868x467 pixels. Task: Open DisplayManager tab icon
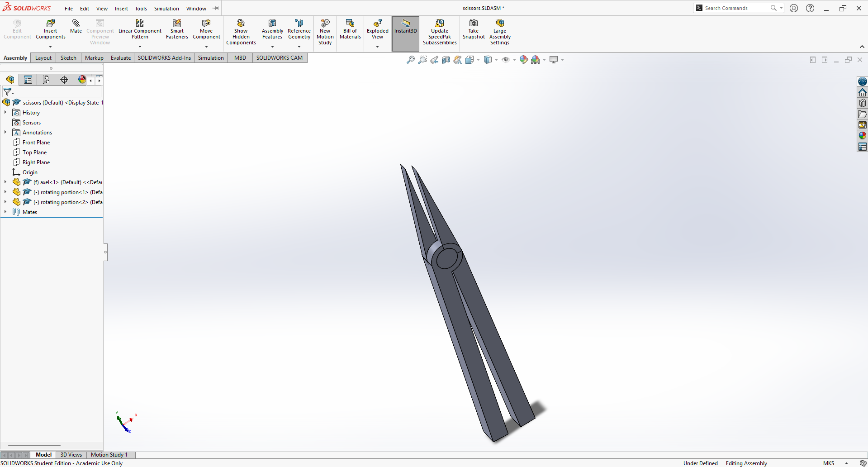point(82,80)
